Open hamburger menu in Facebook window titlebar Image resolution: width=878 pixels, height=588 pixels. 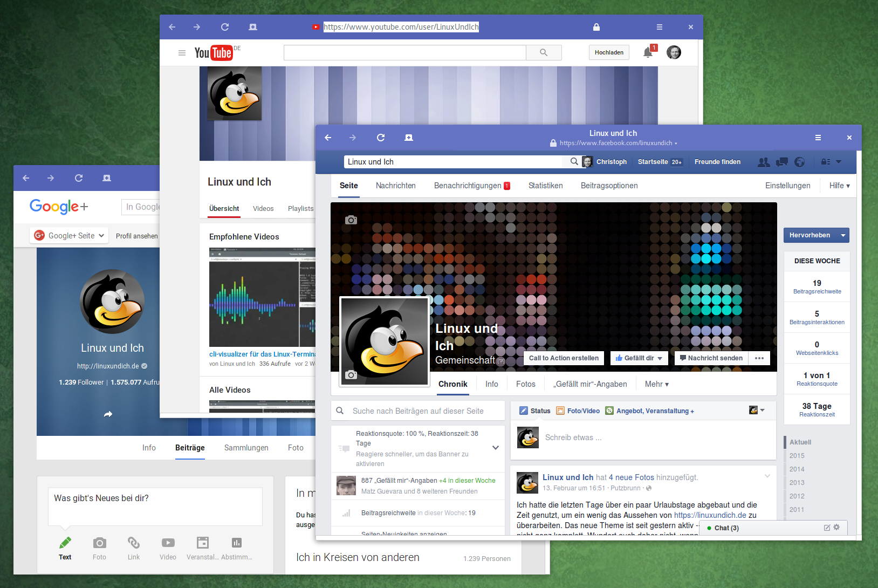[818, 138]
